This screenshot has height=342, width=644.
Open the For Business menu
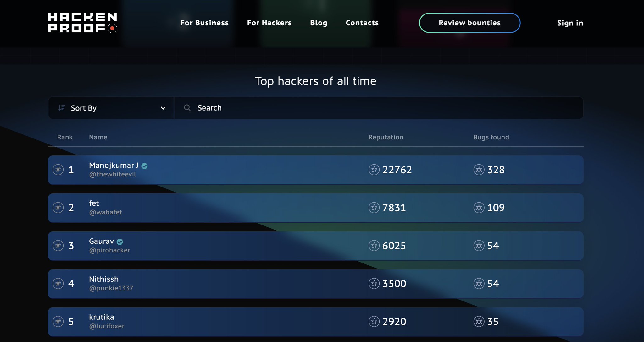point(204,23)
